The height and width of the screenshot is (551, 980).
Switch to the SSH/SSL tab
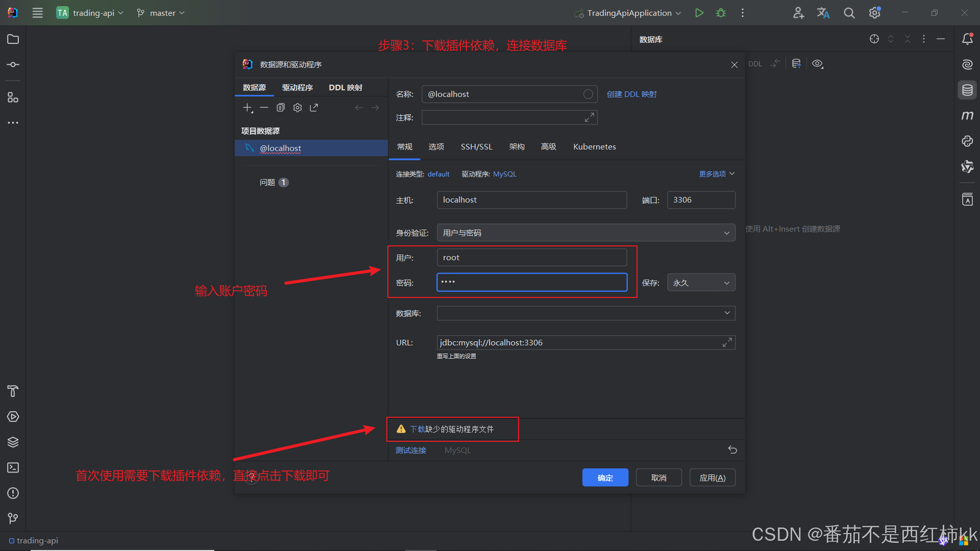476,147
